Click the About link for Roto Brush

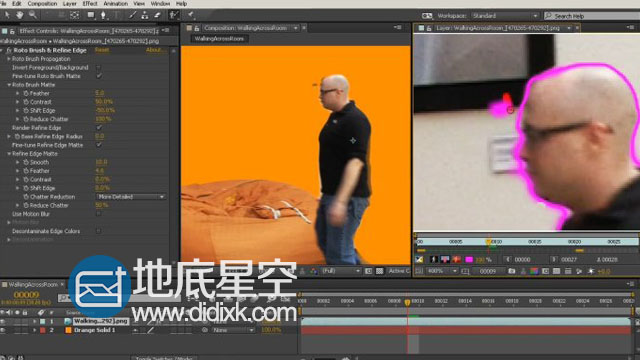point(156,50)
